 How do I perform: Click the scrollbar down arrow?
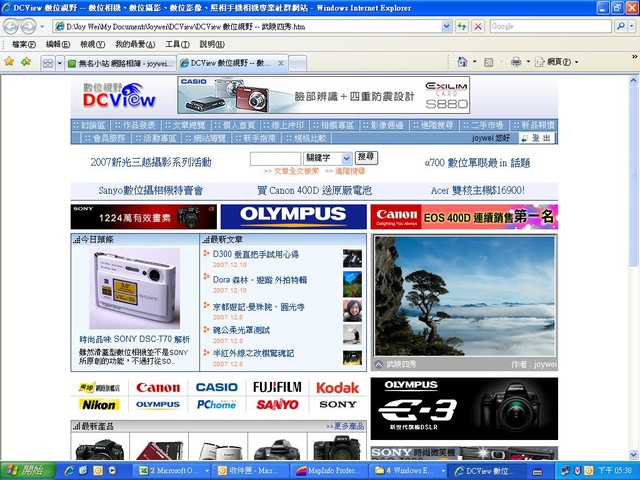point(633,454)
